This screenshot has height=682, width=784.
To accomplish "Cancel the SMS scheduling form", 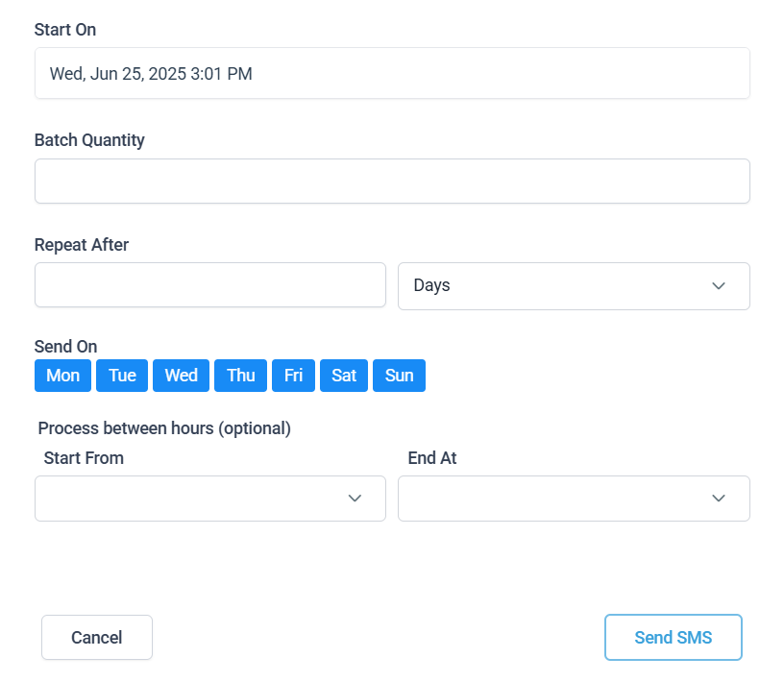I will 97,638.
